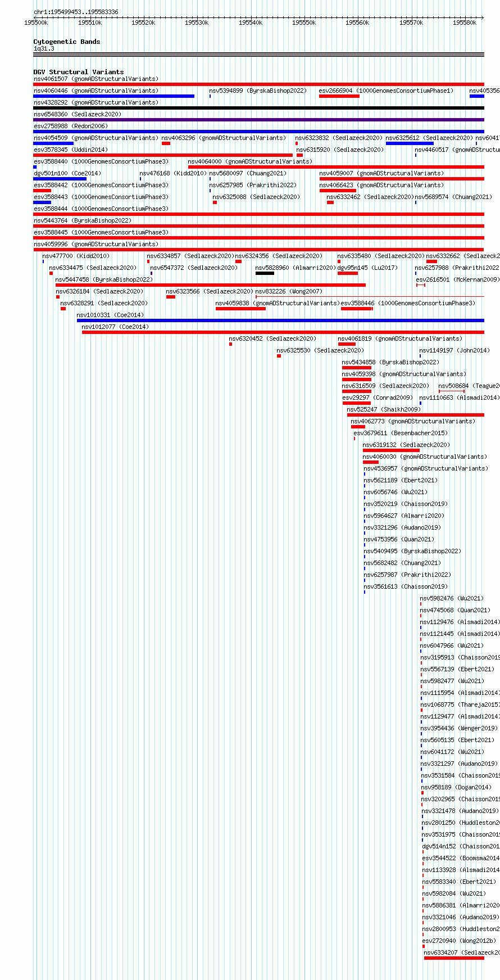Click esv3588440 variant label
Screen dimensions: 500x980
101,161
